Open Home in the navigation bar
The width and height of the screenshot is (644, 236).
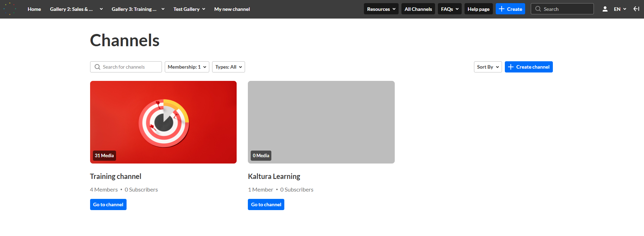34,9
